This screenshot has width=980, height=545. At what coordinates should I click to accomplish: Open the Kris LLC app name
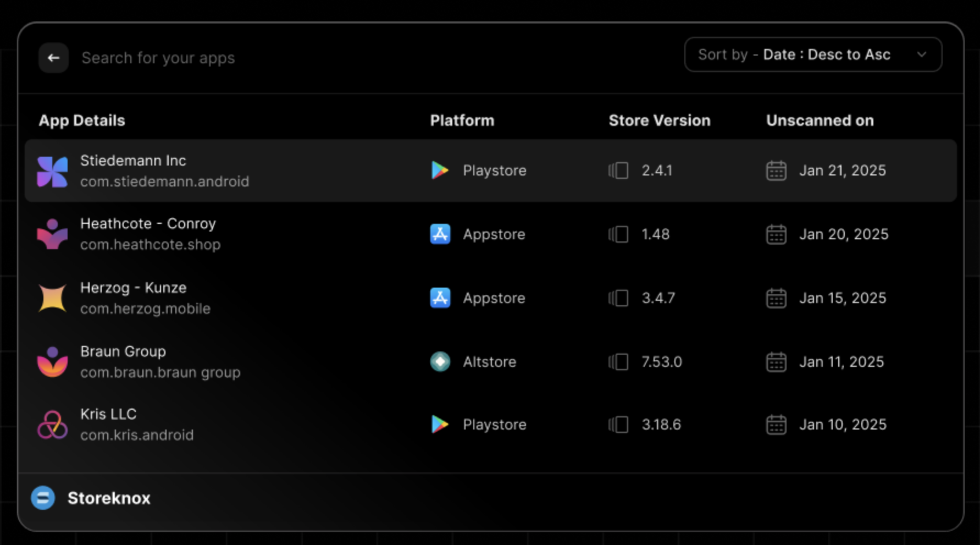pyautogui.click(x=108, y=414)
